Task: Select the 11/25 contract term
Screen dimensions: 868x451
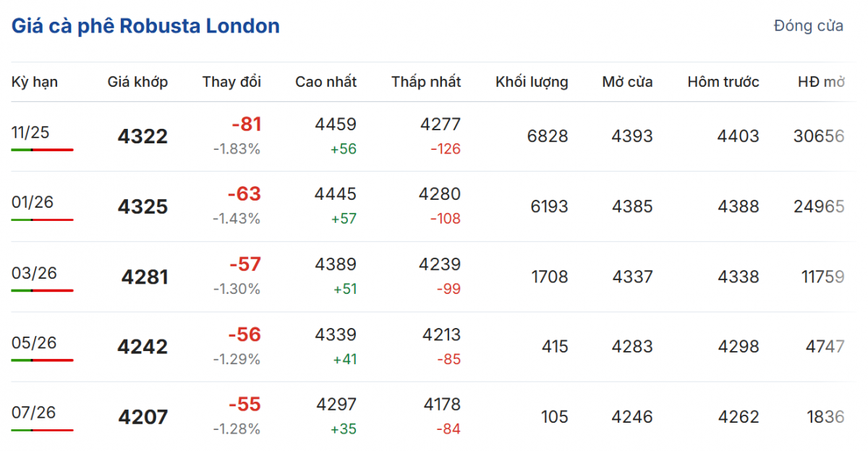Action: click(x=30, y=132)
